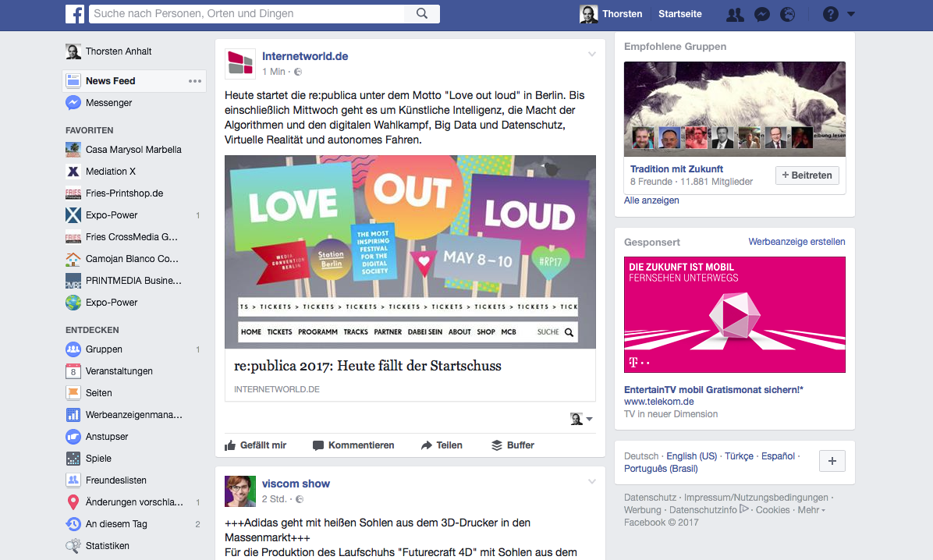Screen dimensions: 933x560
Task: Select Gruppen in the Entdecken list
Action: (104, 349)
